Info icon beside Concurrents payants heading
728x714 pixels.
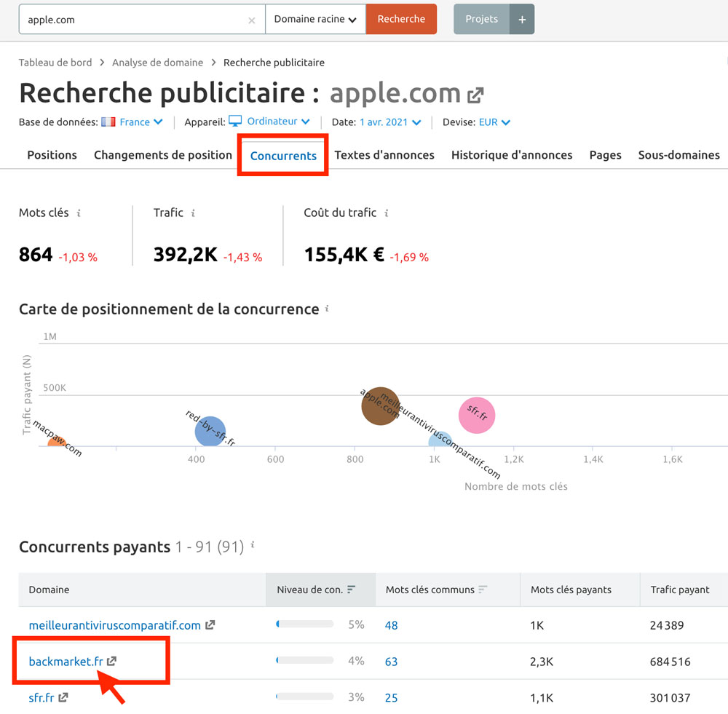253,544
